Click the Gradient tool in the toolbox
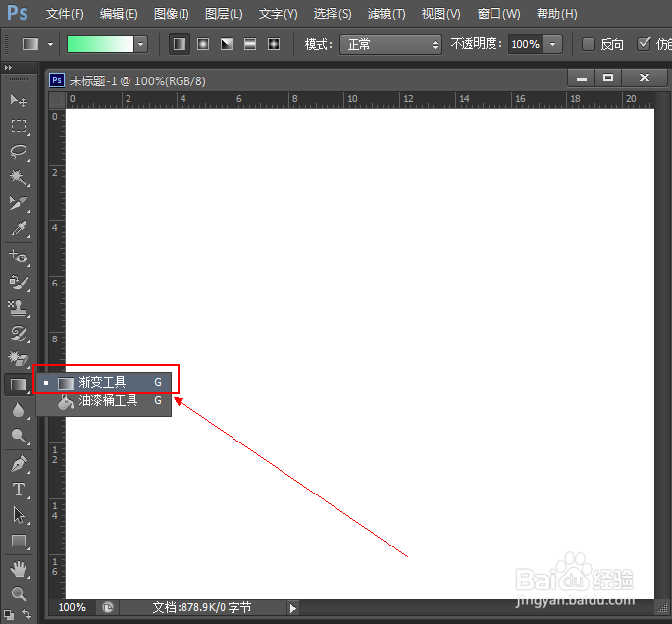672x624 pixels. pos(19,385)
